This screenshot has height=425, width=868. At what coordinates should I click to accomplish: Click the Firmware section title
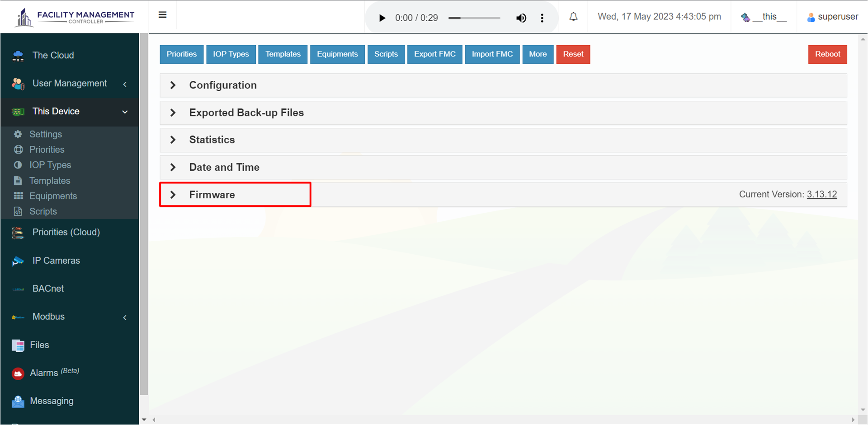coord(212,195)
